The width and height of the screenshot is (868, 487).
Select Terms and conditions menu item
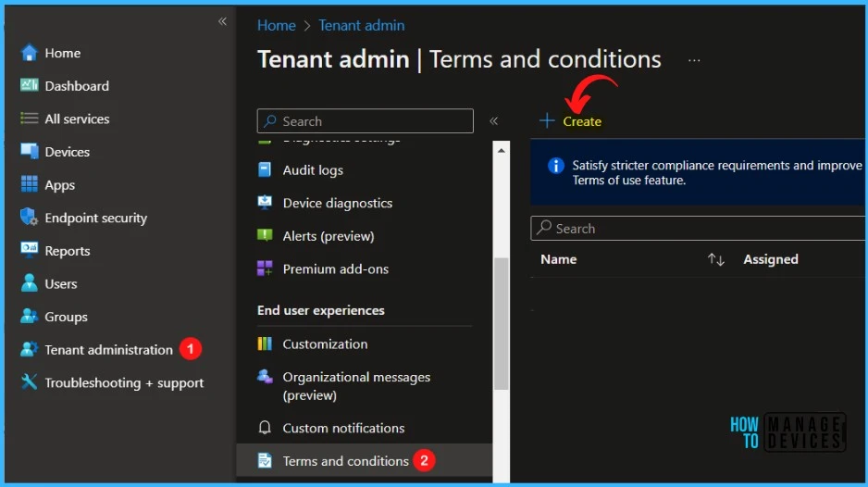click(x=364, y=460)
